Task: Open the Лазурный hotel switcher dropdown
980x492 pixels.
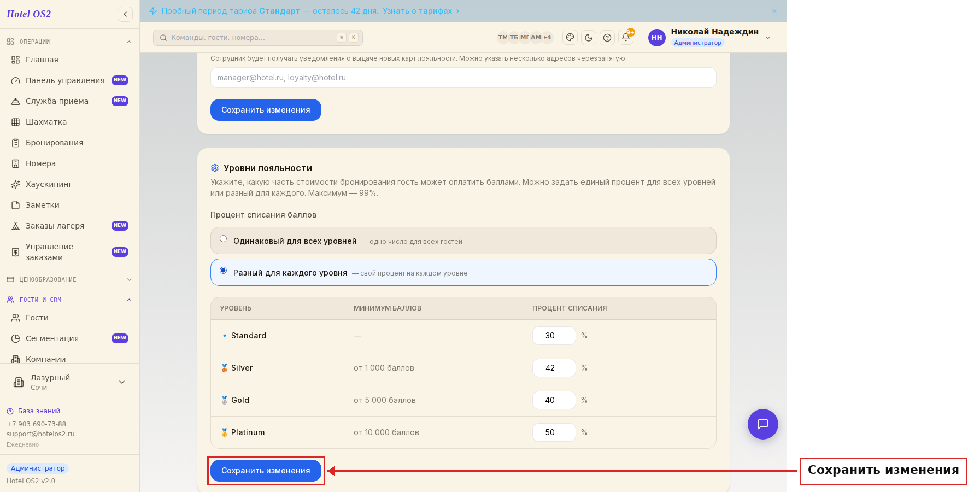Action: [69, 382]
